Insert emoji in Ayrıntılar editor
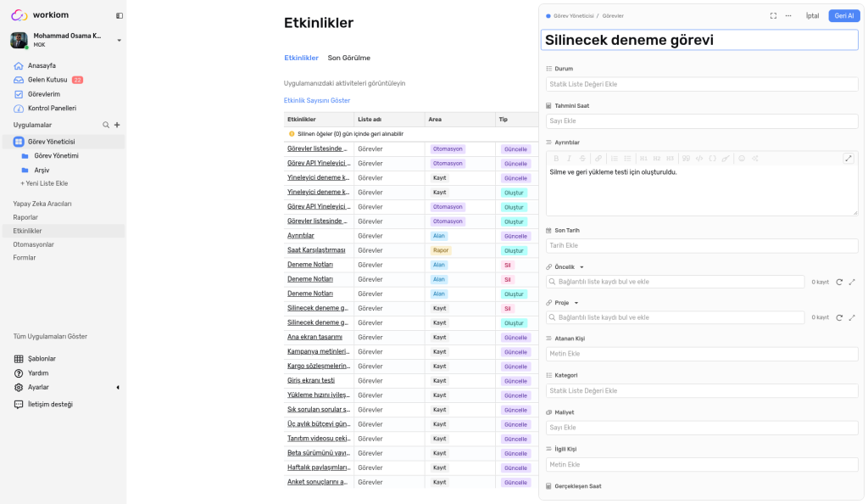Screen dimensions: 868x504 742,159
